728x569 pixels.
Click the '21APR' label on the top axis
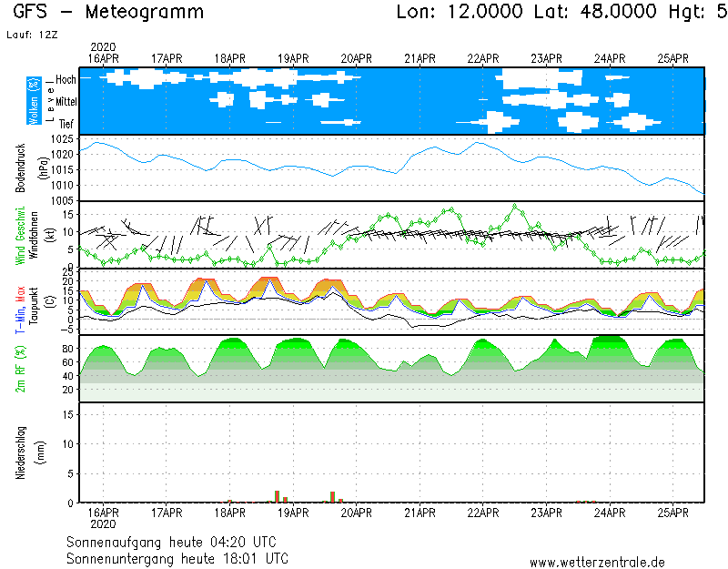point(420,59)
